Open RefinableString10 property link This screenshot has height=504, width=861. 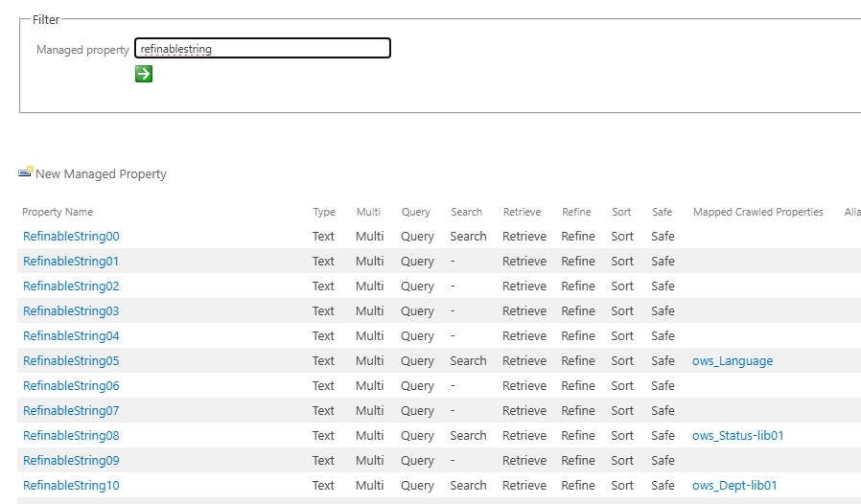(71, 486)
